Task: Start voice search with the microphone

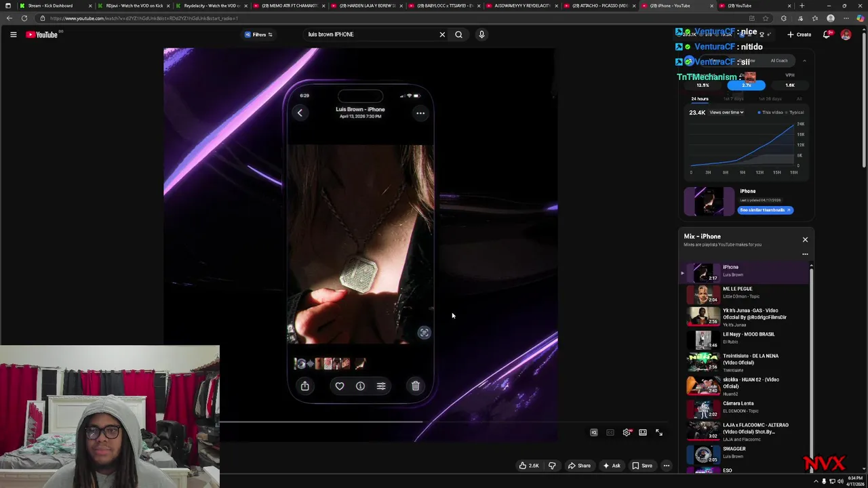Action: click(x=481, y=35)
